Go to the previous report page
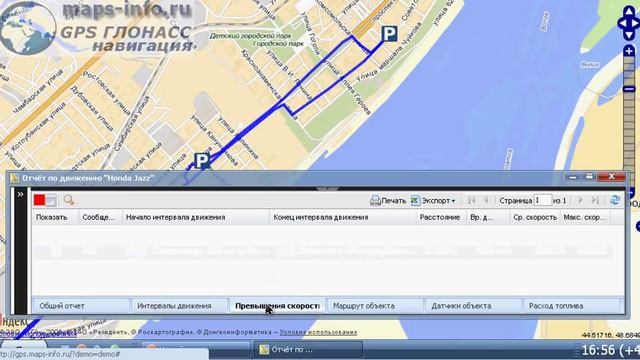This screenshot has width=640, height=360. click(486, 200)
